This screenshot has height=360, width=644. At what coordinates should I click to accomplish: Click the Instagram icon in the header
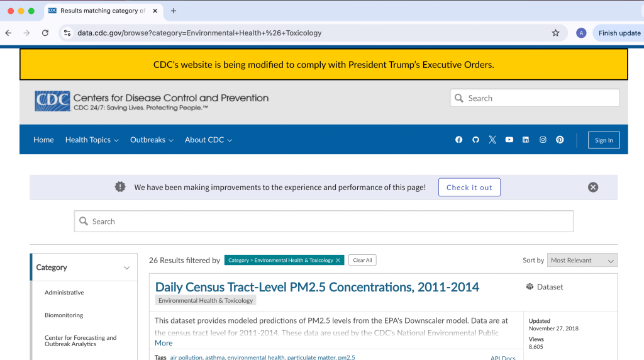click(543, 140)
